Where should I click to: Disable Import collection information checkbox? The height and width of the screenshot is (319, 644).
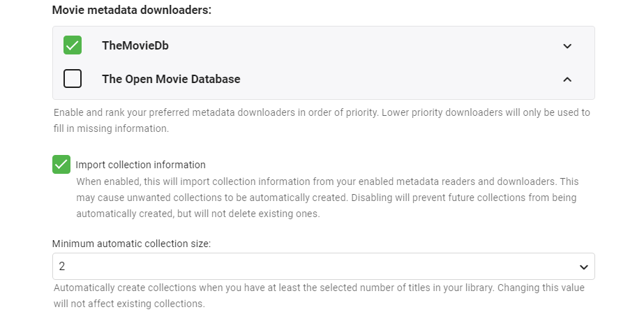[61, 165]
